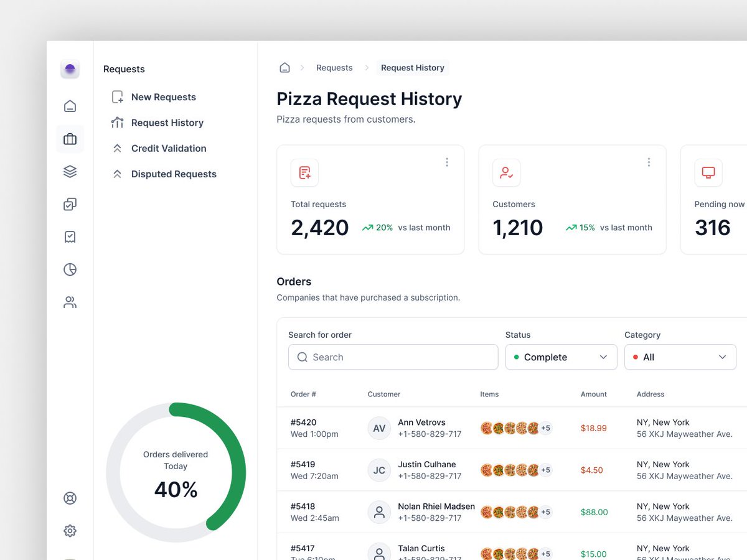Click the 2,420 total requests value
747x560 pixels.
point(320,228)
